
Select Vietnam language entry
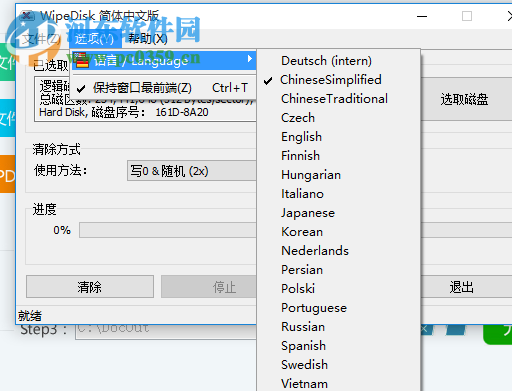pos(338,383)
